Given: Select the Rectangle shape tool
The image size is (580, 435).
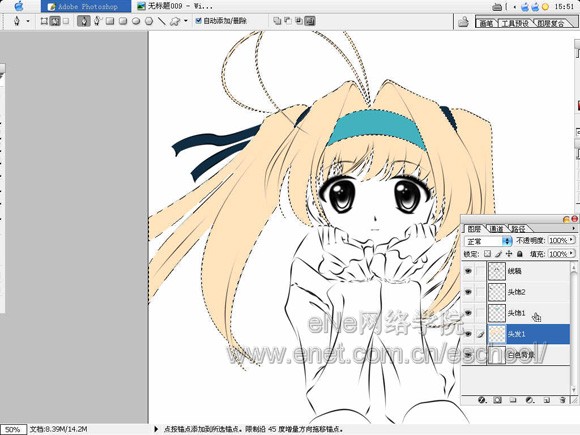Looking at the screenshot, I should point(110,21).
